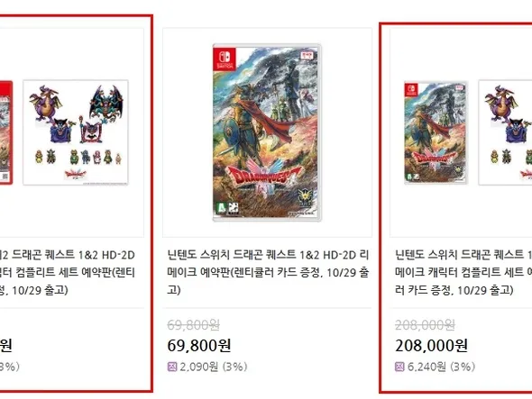532x399 pixels.
Task: Click the crossed-out 208,000원 original price
Action: (x=425, y=325)
